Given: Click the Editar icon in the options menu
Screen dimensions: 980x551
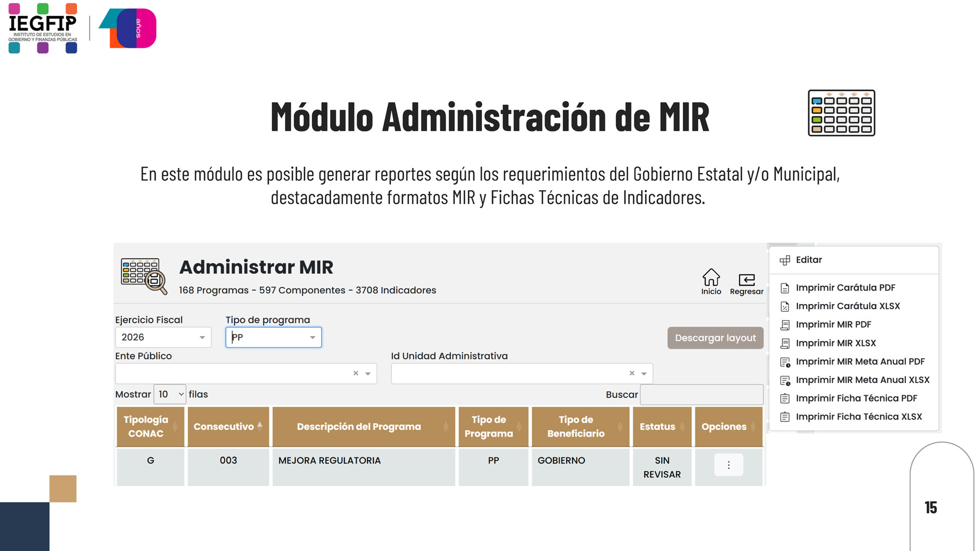Looking at the screenshot, I should [x=785, y=260].
